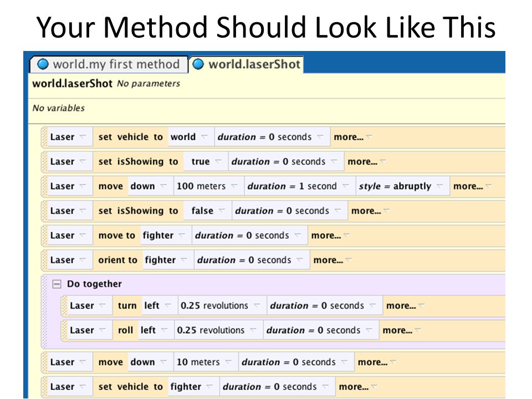
Task: Open 0.25 revolutions dropdown in roll row
Action: (218, 330)
